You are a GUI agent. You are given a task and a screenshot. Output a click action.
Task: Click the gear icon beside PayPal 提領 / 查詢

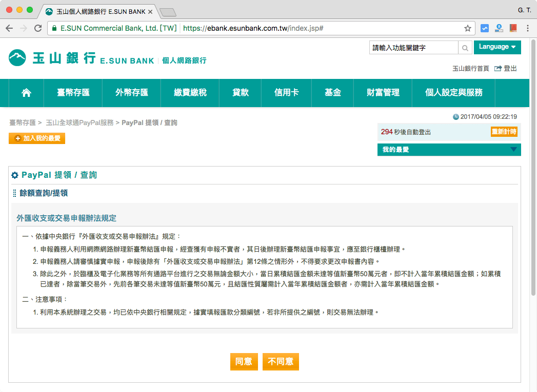coord(14,175)
